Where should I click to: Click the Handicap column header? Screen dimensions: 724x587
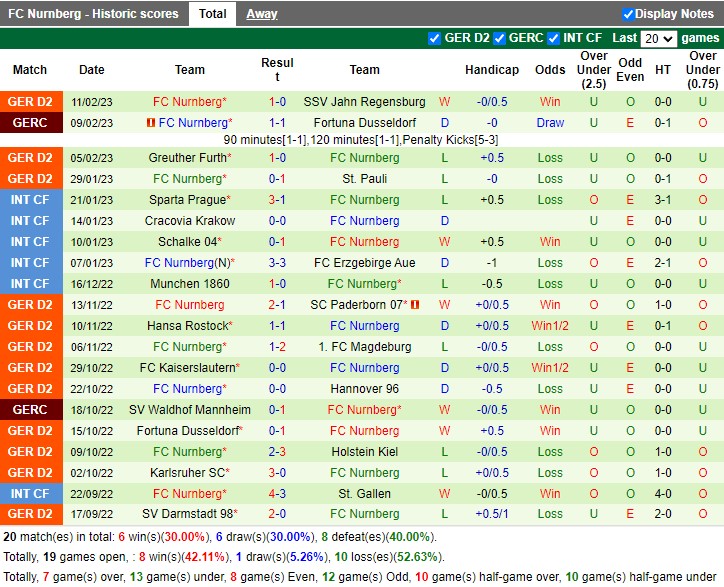[492, 70]
